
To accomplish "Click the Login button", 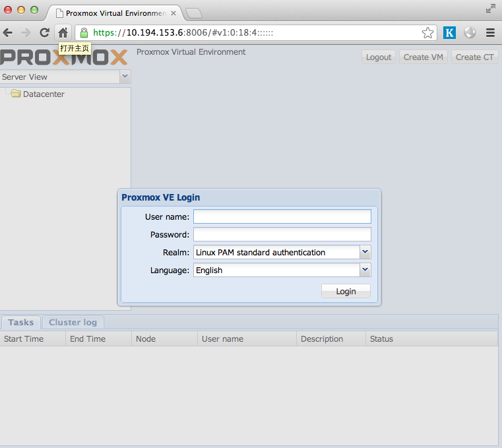I will click(346, 291).
